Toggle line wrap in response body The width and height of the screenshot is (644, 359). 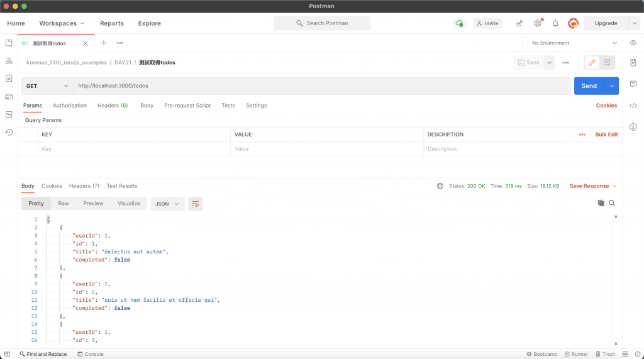[x=195, y=204]
